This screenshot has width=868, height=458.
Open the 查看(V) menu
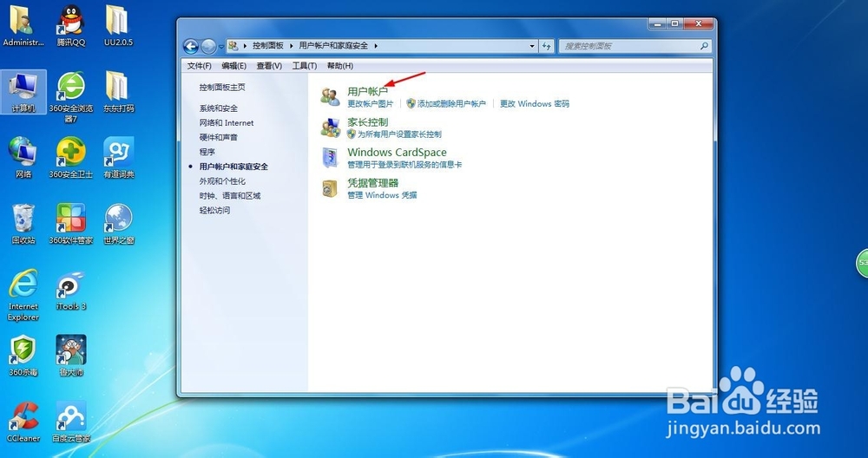(x=269, y=66)
